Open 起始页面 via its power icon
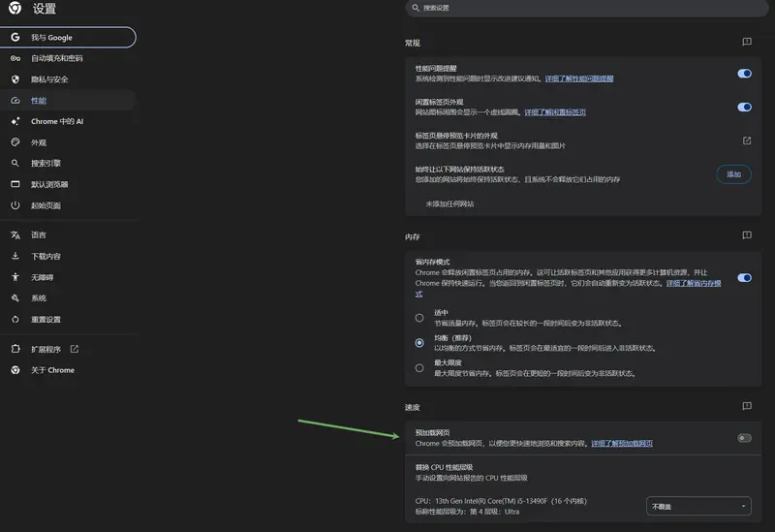 (x=15, y=205)
